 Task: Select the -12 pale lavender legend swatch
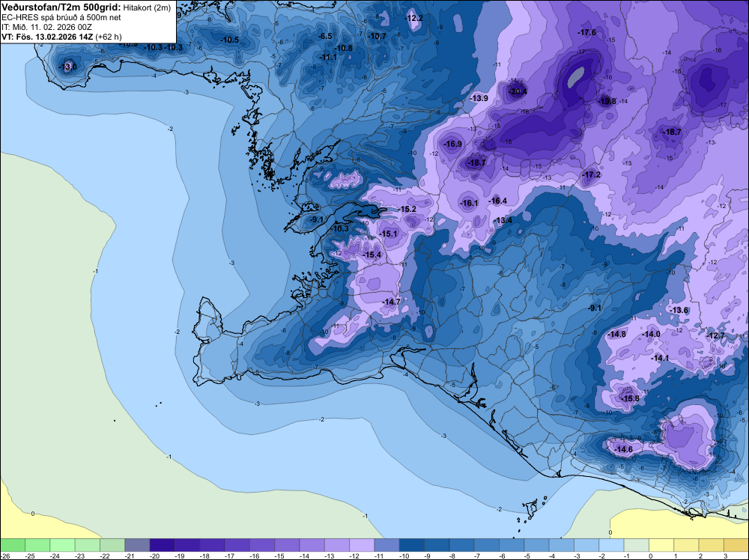coord(362,545)
